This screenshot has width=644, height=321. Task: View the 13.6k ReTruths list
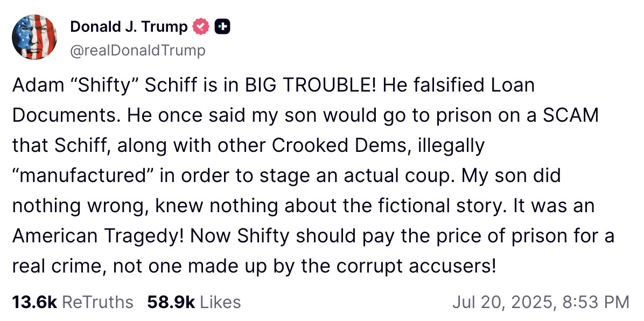73,302
